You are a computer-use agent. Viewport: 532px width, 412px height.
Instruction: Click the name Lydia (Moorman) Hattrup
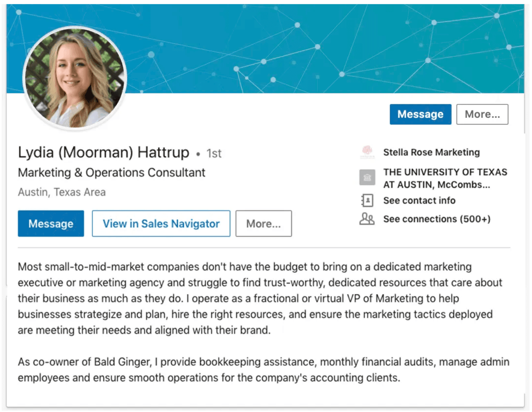click(x=103, y=152)
